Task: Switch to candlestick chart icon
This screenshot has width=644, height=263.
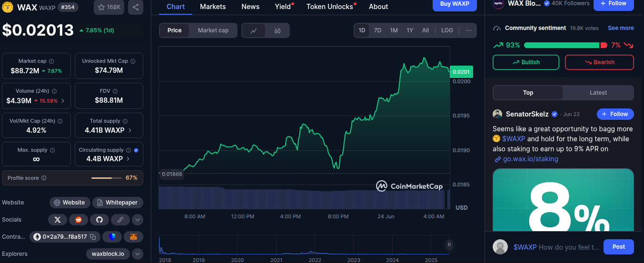Action: pyautogui.click(x=277, y=30)
